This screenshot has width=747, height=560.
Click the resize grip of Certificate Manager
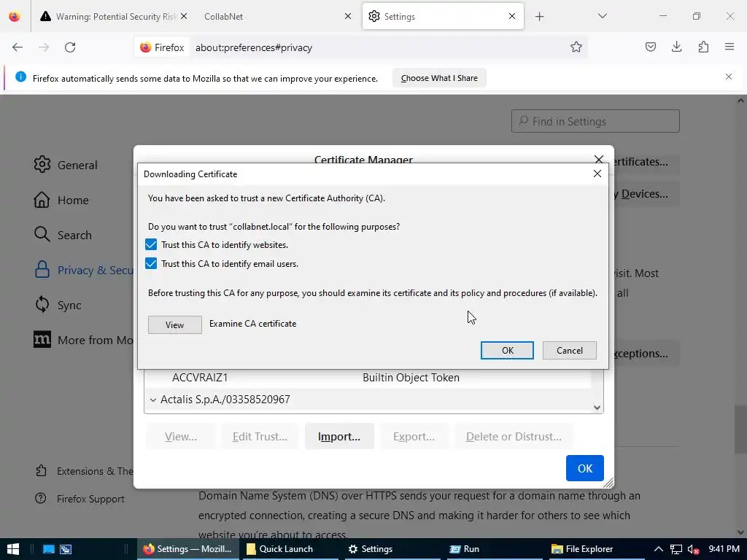(x=608, y=483)
